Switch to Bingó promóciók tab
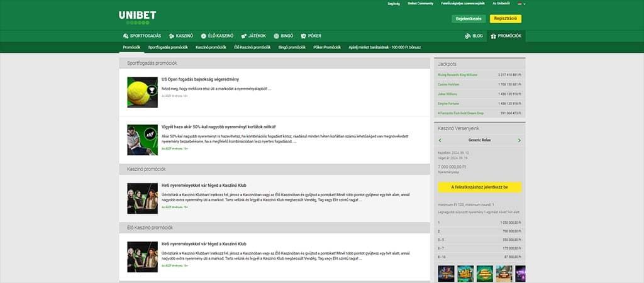Screen dimensions: 644x283 click(292, 47)
